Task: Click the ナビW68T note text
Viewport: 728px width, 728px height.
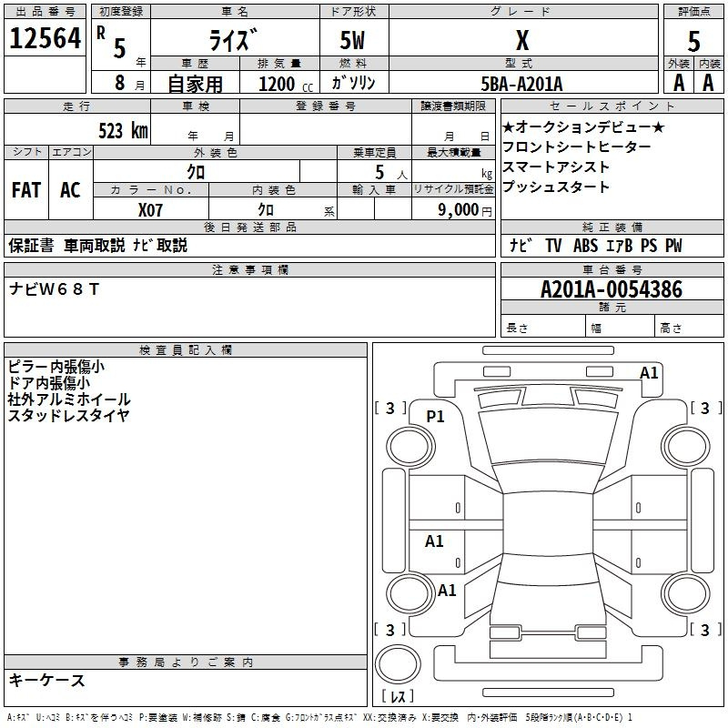Action: point(55,289)
